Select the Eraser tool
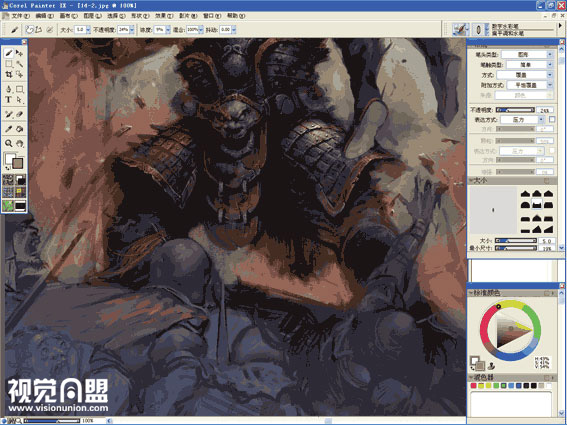This screenshot has height=425, width=567. click(20, 114)
